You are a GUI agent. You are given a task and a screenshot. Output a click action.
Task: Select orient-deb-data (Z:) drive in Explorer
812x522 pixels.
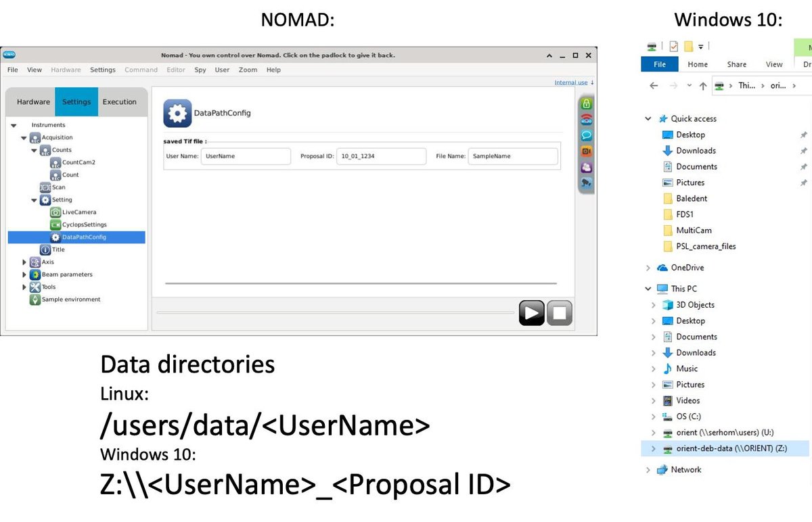[x=731, y=448]
